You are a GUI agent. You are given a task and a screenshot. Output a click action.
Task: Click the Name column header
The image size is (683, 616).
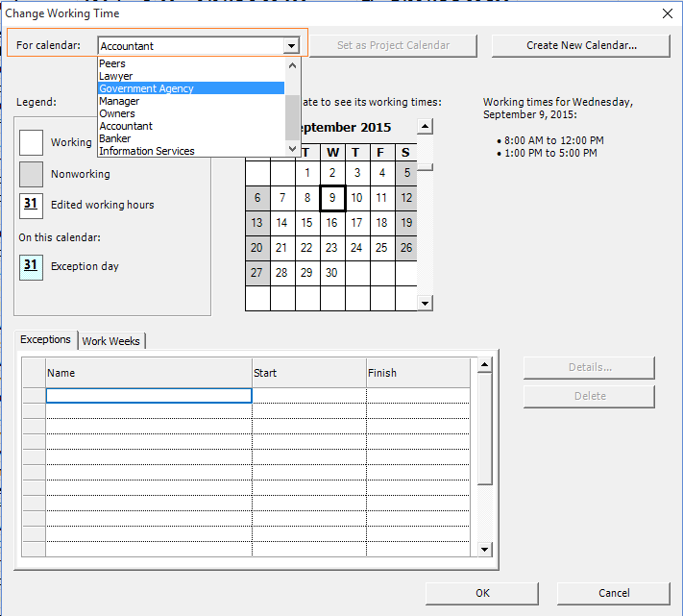149,373
